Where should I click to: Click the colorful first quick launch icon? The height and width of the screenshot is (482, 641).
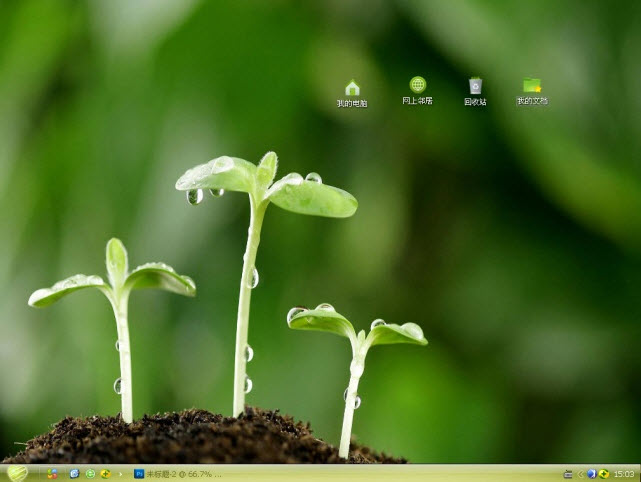click(52, 474)
